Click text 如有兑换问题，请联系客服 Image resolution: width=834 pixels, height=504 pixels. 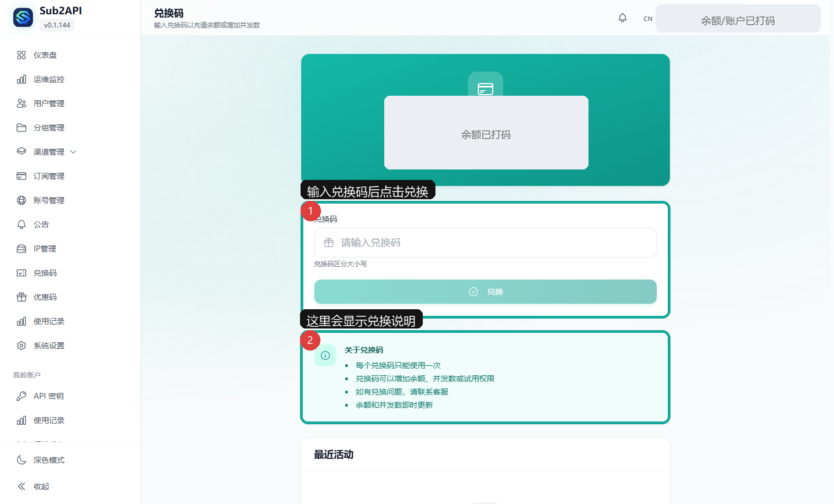coord(402,392)
